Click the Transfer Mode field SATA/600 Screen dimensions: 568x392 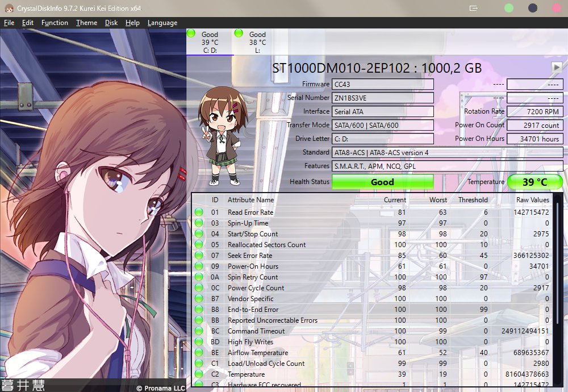382,126
